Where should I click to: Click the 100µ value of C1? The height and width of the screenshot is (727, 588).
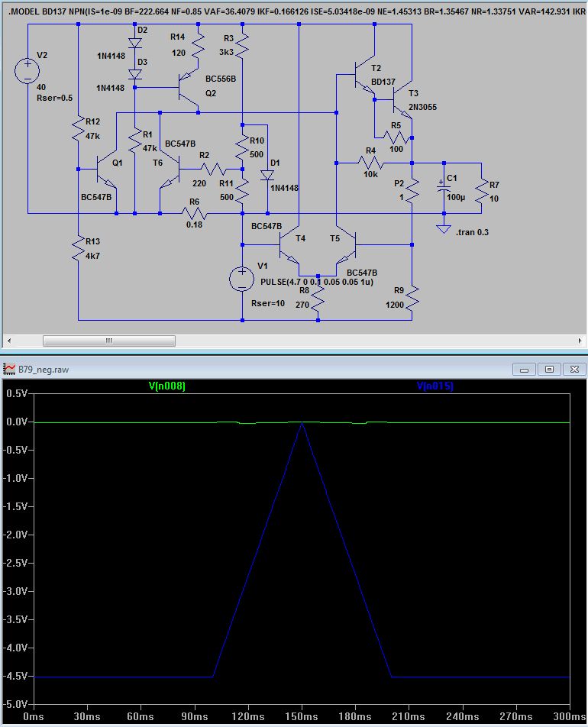tap(456, 198)
